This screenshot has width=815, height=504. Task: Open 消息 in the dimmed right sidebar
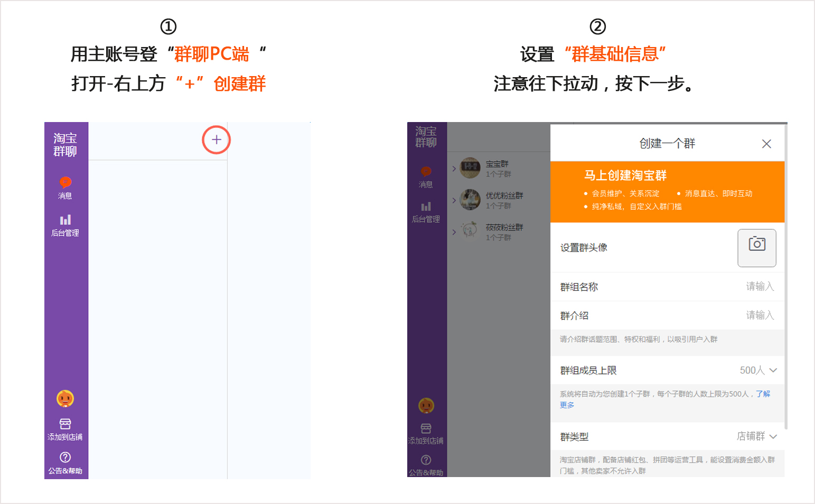pyautogui.click(x=426, y=178)
